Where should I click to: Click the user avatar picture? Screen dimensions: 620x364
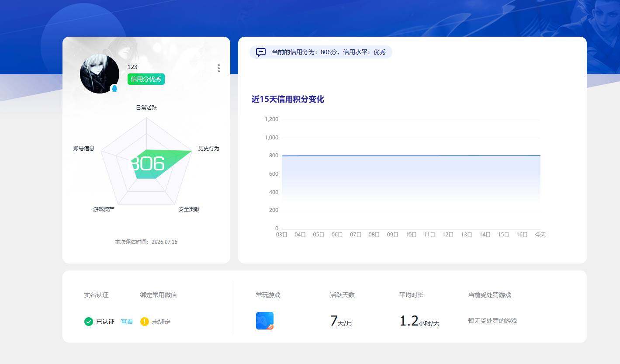pyautogui.click(x=100, y=74)
